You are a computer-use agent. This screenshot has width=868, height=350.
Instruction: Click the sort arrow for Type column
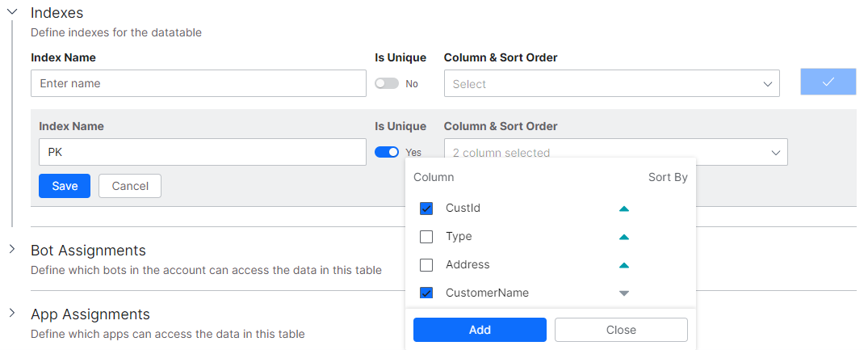tap(623, 237)
